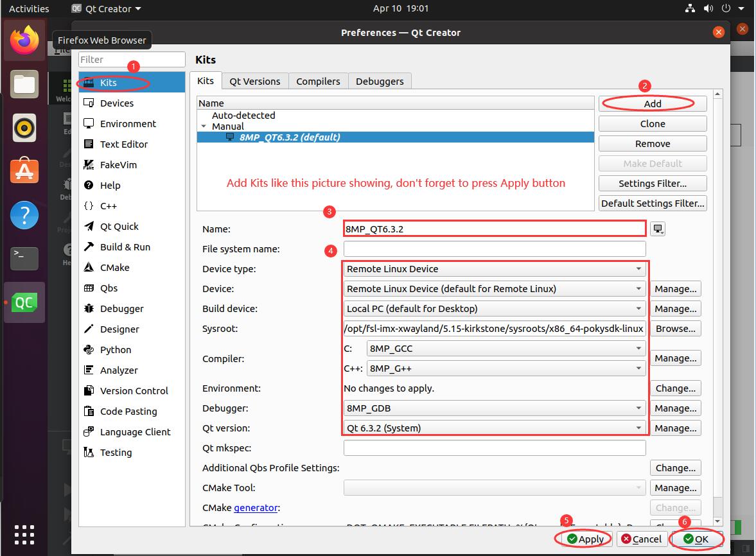Click the Filter search field
Screen dimensions: 756x556
(132, 59)
